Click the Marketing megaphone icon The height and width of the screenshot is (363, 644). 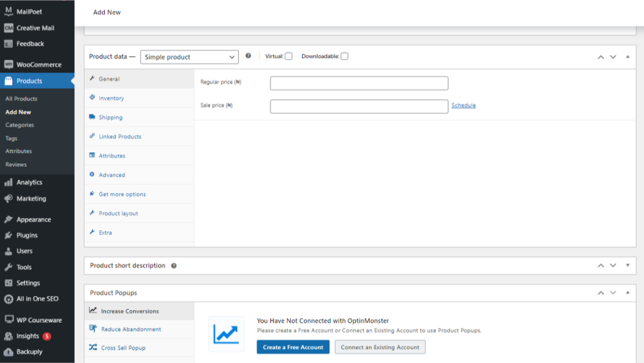point(8,199)
